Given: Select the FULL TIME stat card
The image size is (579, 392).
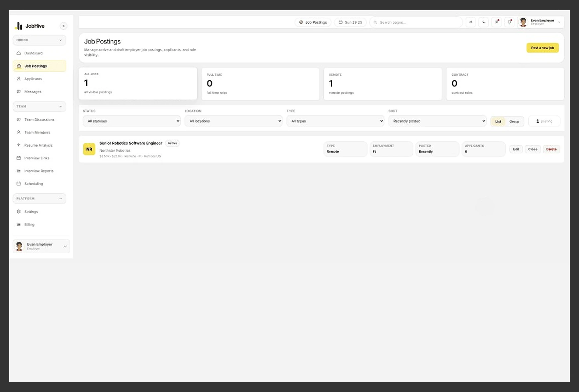Looking at the screenshot, I should [260, 84].
